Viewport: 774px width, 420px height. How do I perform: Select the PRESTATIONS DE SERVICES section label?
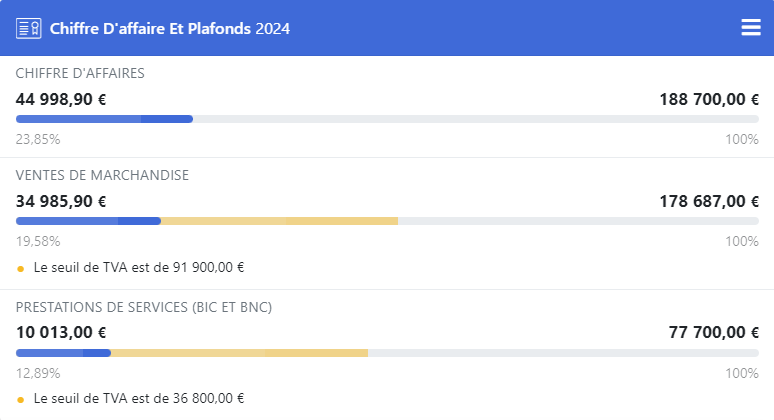(144, 306)
